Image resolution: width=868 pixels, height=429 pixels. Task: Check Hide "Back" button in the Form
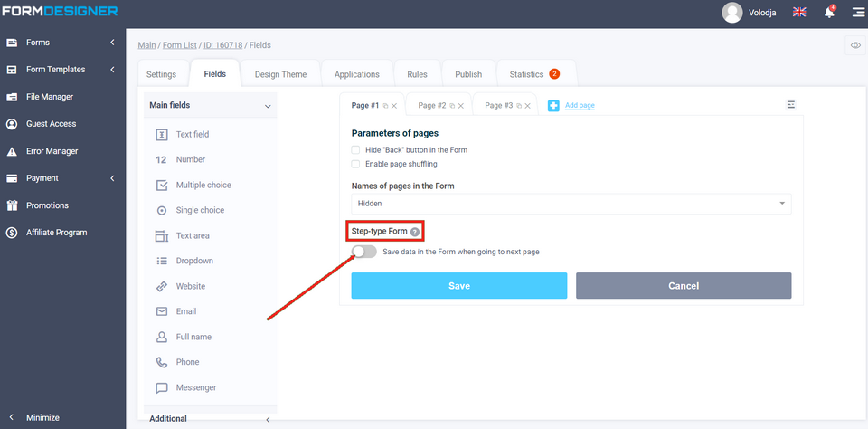click(x=356, y=149)
